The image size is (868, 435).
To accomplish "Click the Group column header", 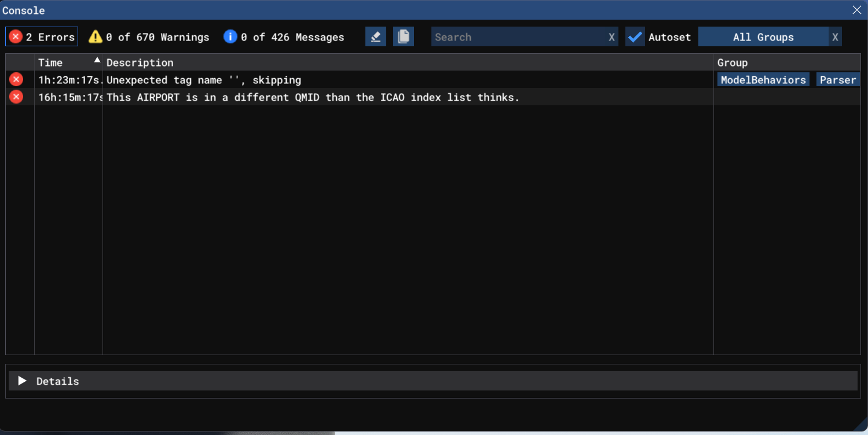I will tap(733, 62).
